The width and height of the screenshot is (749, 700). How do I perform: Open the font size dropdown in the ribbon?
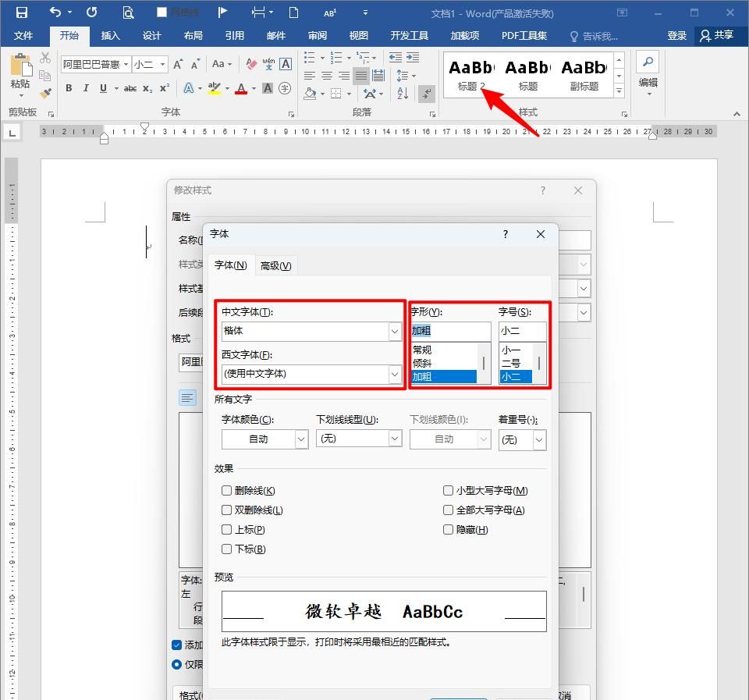(x=162, y=64)
